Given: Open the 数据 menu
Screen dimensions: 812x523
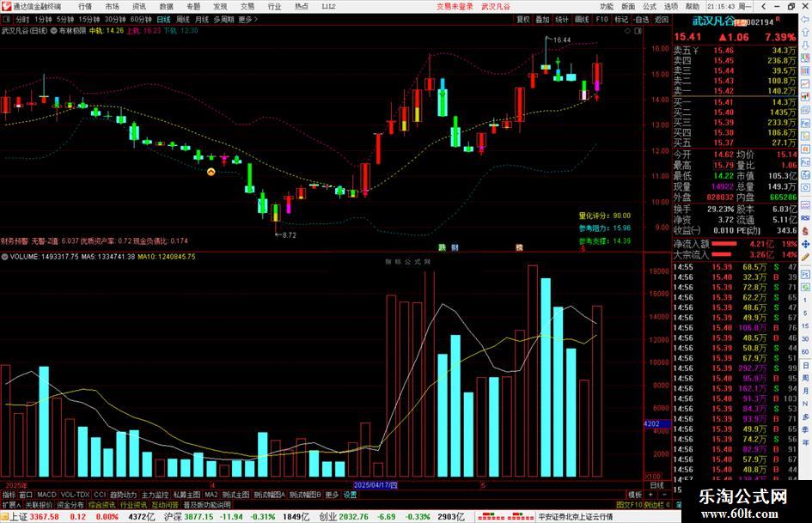Looking at the screenshot, I should (166, 6).
